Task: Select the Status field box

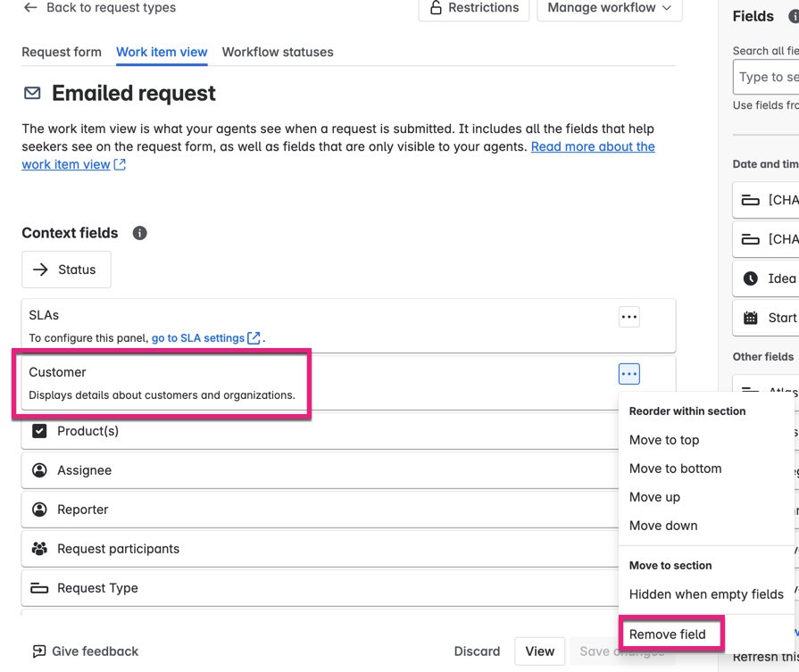Action: 66,270
